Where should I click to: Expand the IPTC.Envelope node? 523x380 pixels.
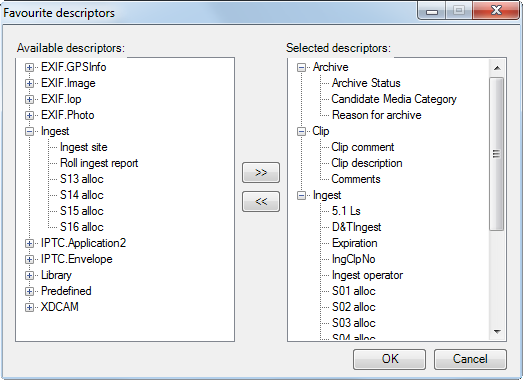pos(29,260)
